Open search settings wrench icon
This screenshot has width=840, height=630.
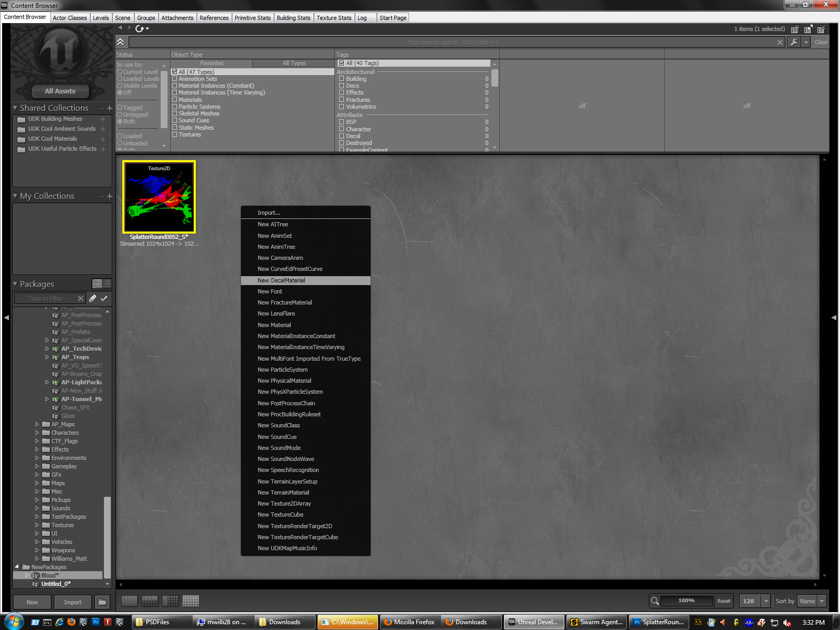(x=794, y=42)
